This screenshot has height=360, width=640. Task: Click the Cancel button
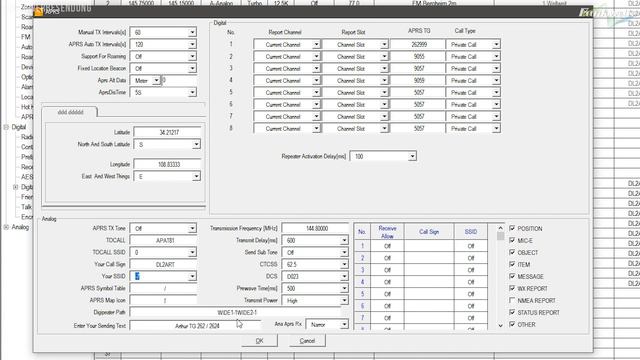click(307, 341)
